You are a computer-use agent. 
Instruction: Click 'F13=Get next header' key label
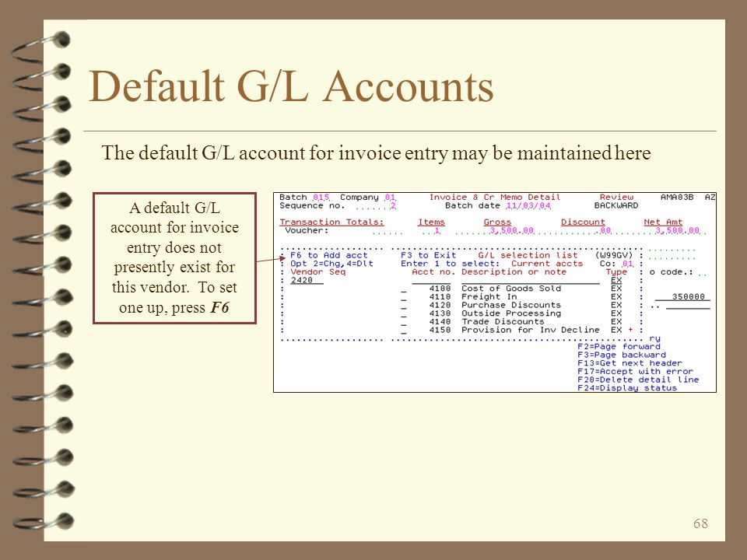tap(630, 363)
